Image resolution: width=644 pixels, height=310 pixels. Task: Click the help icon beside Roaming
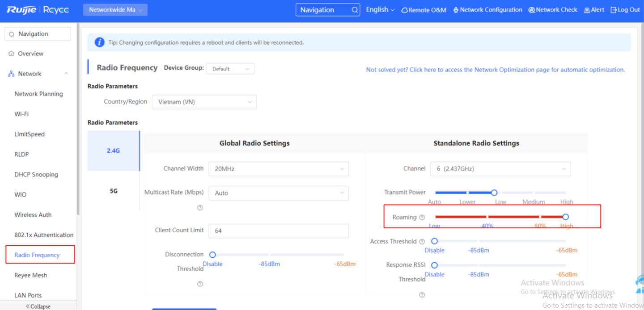(422, 218)
